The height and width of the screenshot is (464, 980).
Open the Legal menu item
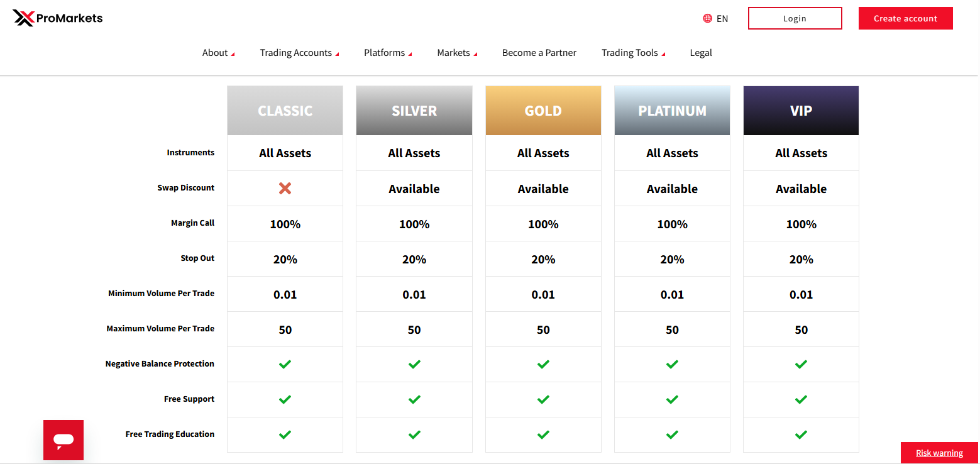(701, 53)
